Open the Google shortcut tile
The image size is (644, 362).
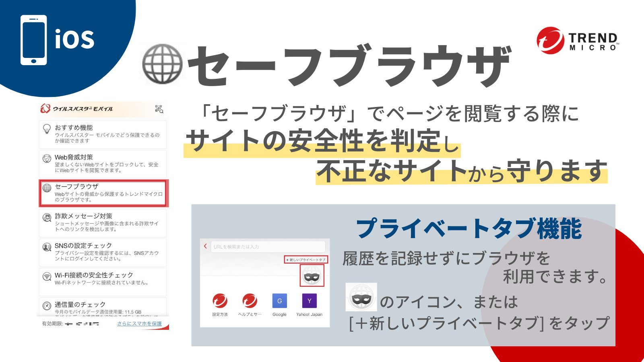click(x=279, y=301)
